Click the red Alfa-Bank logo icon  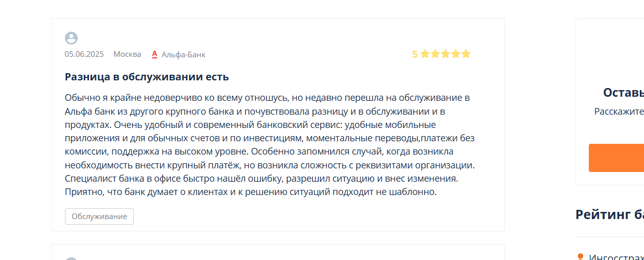click(154, 54)
